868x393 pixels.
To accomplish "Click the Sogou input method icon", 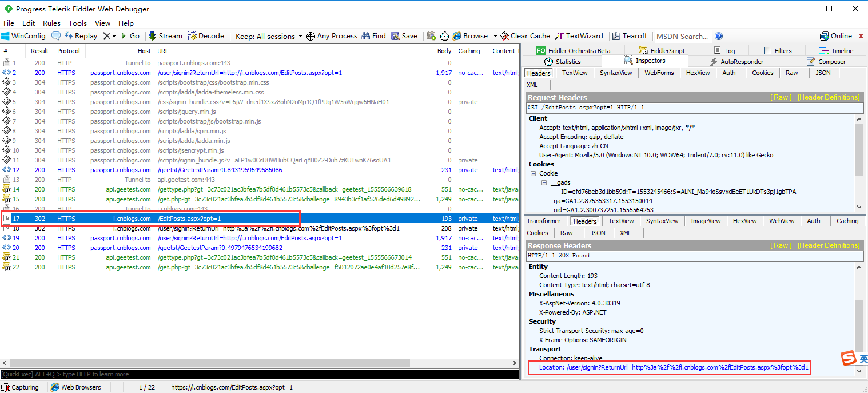I will 847,358.
